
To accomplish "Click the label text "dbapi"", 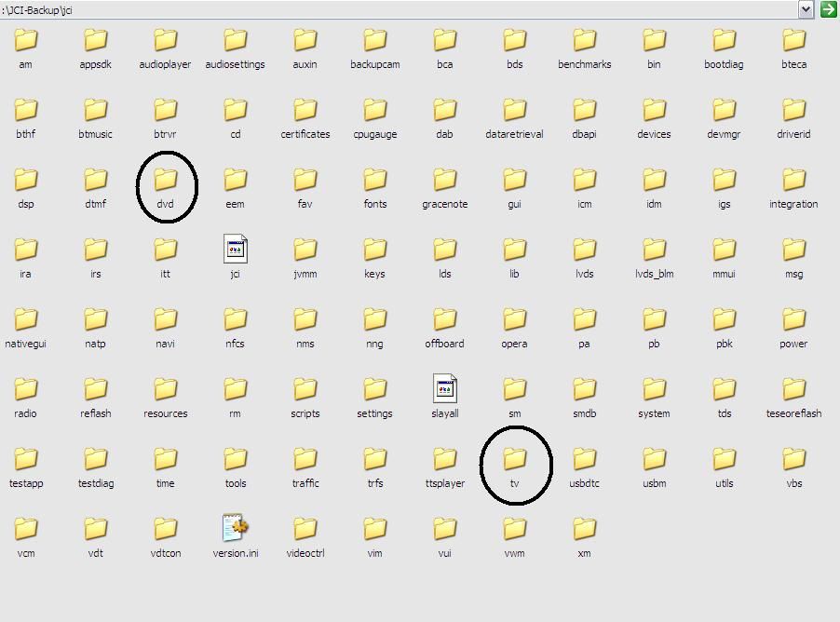I will coord(585,134).
